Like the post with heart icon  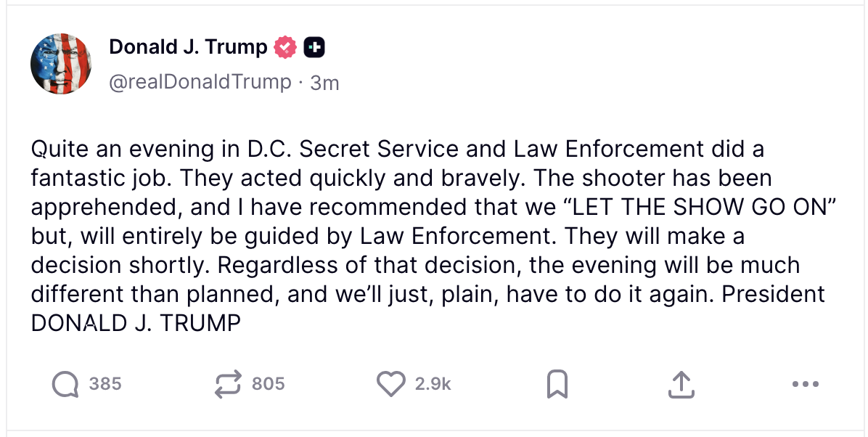point(392,384)
